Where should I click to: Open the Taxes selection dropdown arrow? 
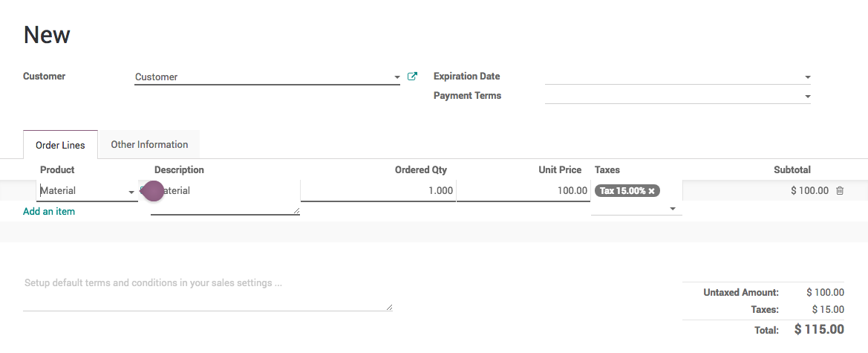pyautogui.click(x=673, y=209)
